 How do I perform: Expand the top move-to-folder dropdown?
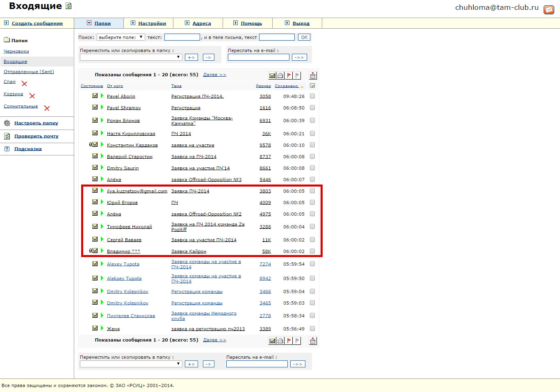pos(131,57)
